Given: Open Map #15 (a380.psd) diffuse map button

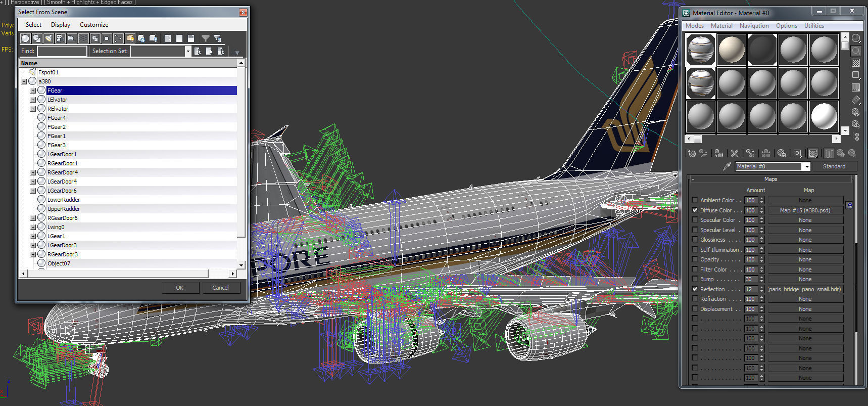Looking at the screenshot, I should pyautogui.click(x=805, y=210).
